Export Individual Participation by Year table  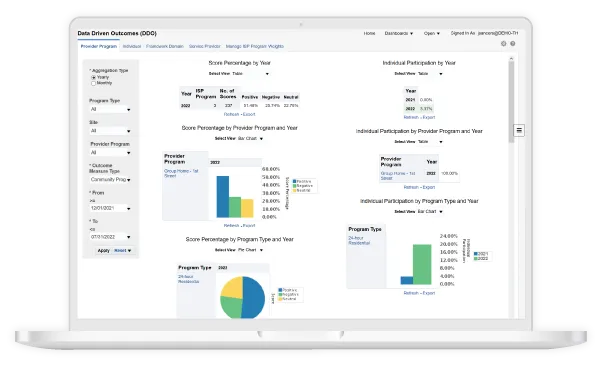[429, 117]
